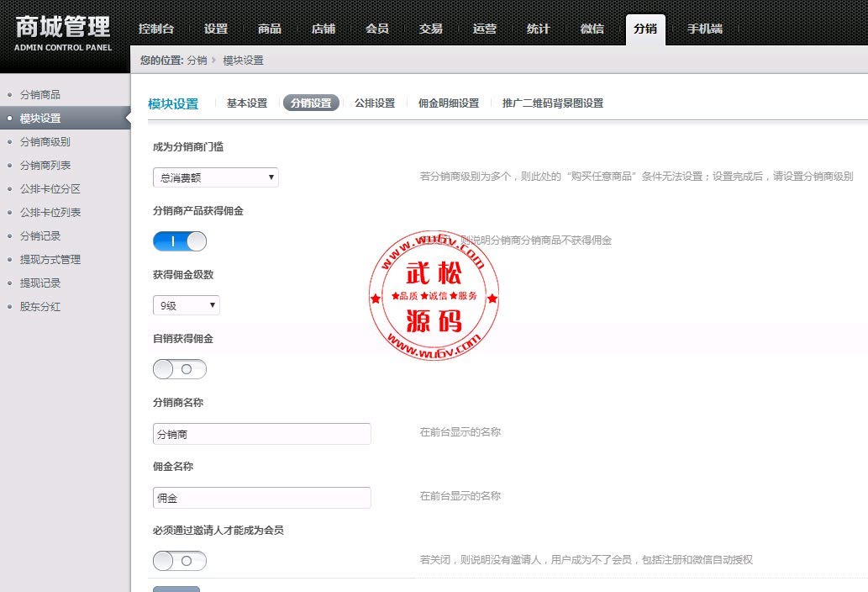868x592 pixels.
Task: Click the 获得佣金级数 field label
Action: (x=183, y=275)
